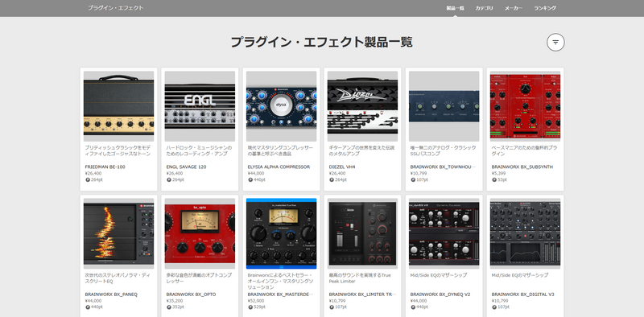Click the プラグイン・エフェクト header link
The width and height of the screenshot is (644, 317).
pyautogui.click(x=115, y=8)
